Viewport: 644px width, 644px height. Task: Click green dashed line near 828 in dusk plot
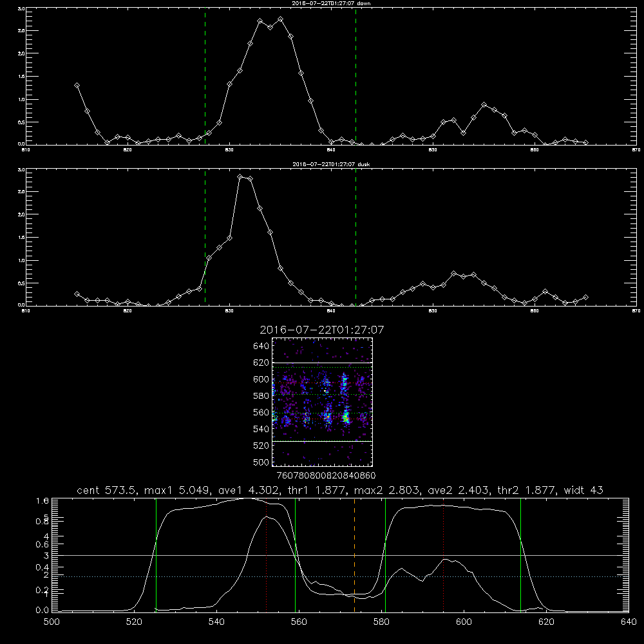click(205, 237)
